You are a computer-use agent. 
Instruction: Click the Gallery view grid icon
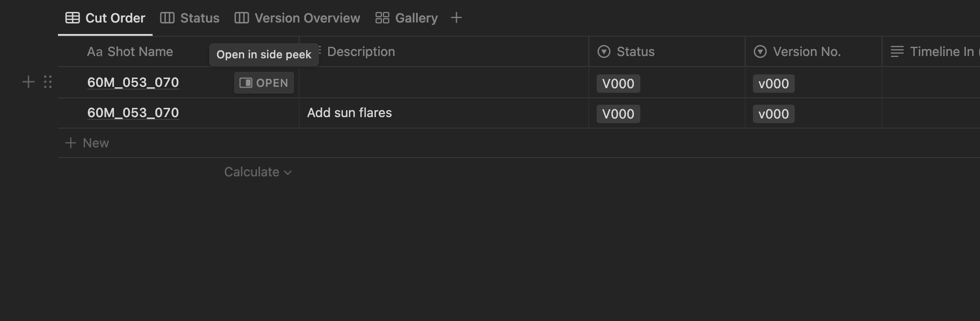pos(382,18)
